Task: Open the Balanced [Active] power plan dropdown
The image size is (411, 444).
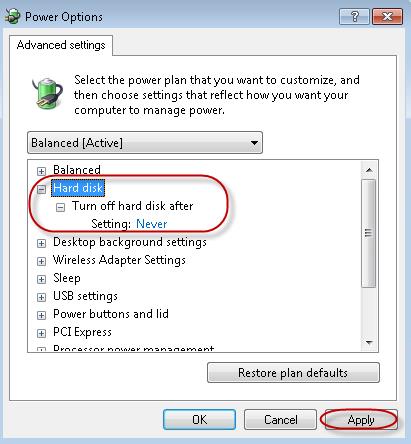Action: tap(145, 143)
